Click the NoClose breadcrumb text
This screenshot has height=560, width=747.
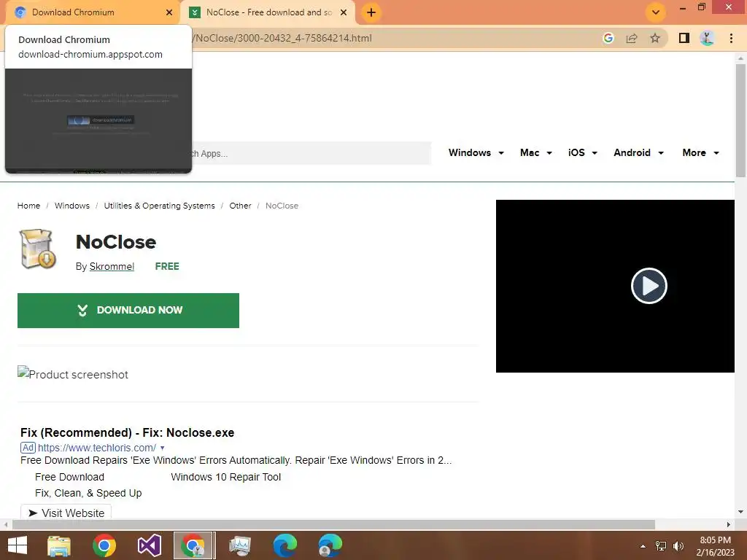282,206
